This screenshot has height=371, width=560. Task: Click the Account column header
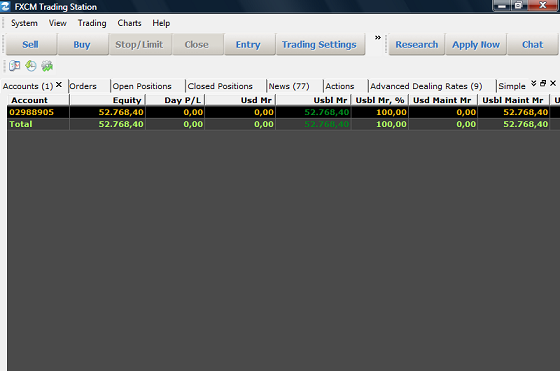38,100
